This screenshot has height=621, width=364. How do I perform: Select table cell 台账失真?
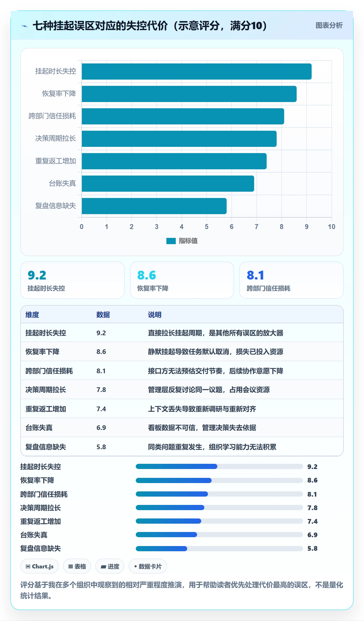click(x=39, y=428)
